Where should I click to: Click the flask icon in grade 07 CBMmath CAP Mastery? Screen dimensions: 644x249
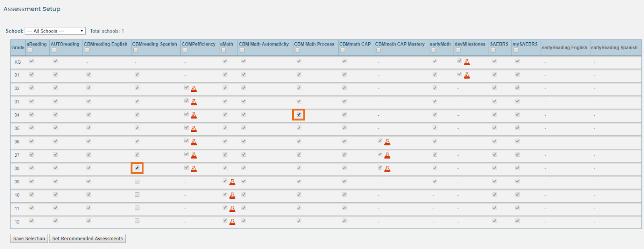click(387, 155)
